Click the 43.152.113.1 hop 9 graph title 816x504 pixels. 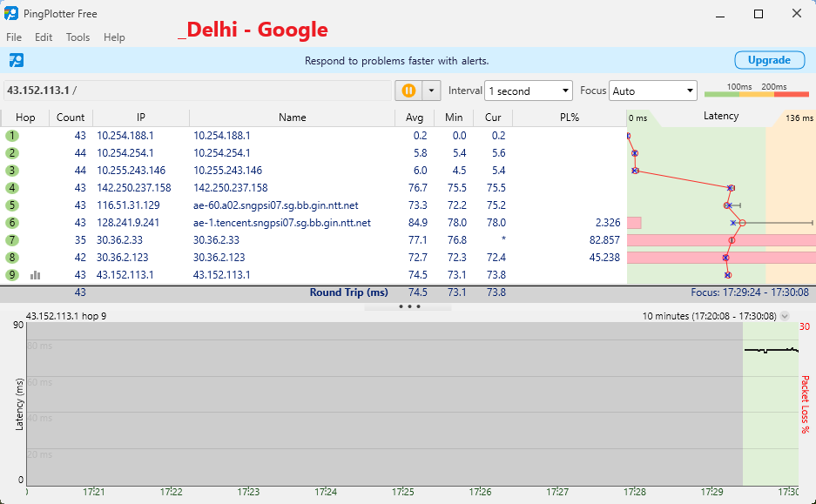(66, 316)
